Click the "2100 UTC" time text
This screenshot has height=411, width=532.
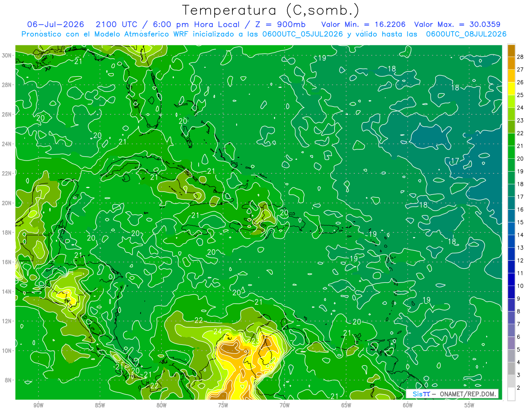116,24
